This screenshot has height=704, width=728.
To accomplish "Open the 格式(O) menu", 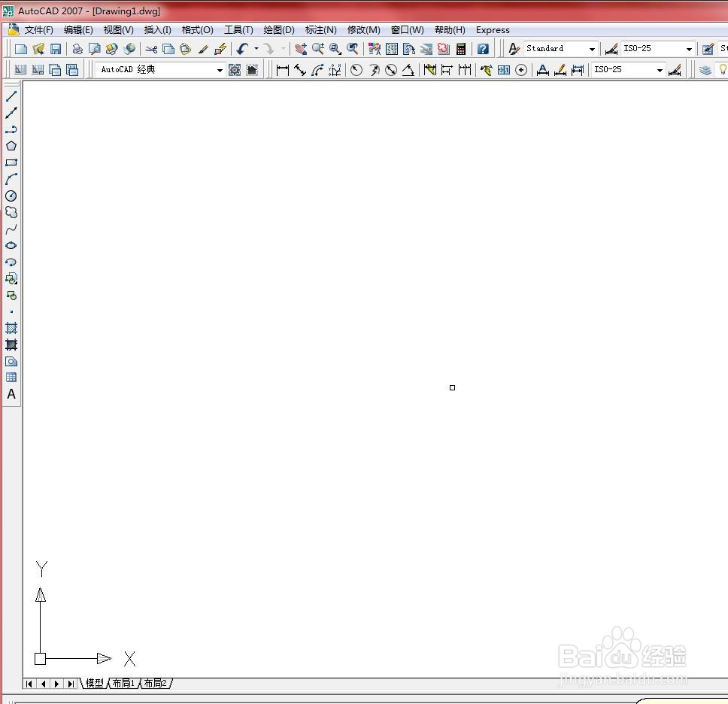I will (x=197, y=30).
